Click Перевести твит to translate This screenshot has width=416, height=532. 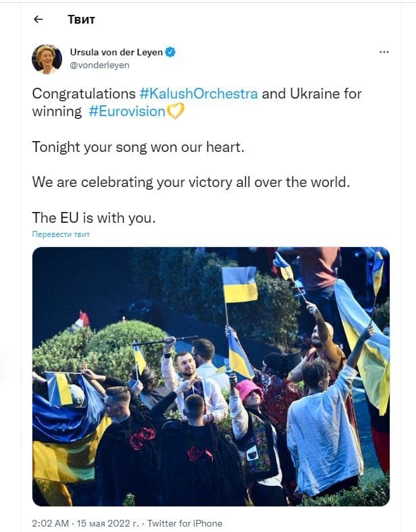61,234
